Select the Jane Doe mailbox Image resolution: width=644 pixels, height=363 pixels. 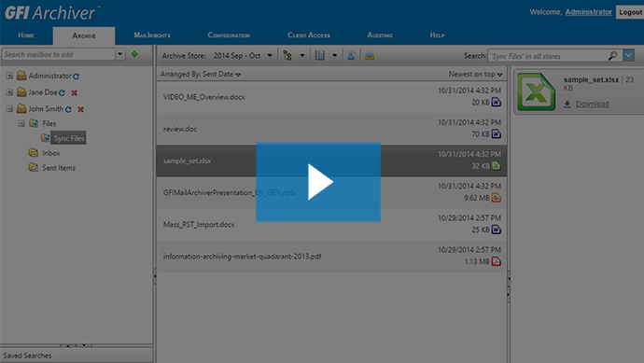tap(43, 92)
